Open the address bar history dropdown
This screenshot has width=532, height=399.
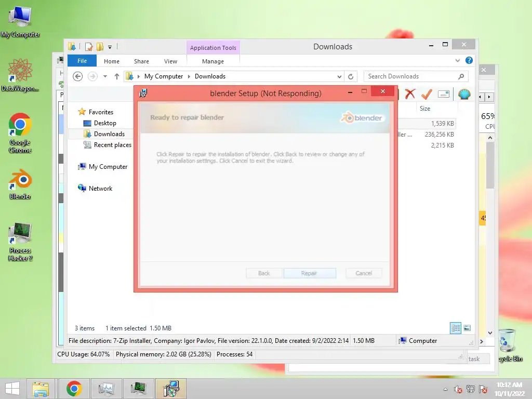[339, 77]
